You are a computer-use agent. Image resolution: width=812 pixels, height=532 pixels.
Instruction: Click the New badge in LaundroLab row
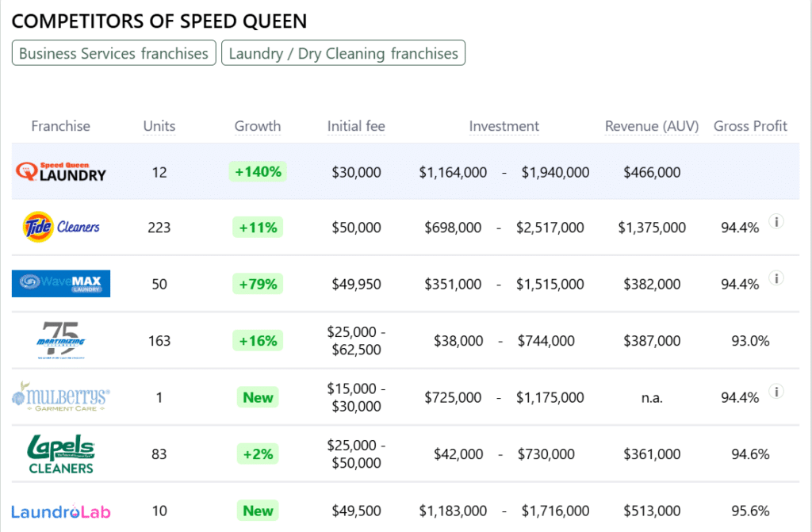258,511
